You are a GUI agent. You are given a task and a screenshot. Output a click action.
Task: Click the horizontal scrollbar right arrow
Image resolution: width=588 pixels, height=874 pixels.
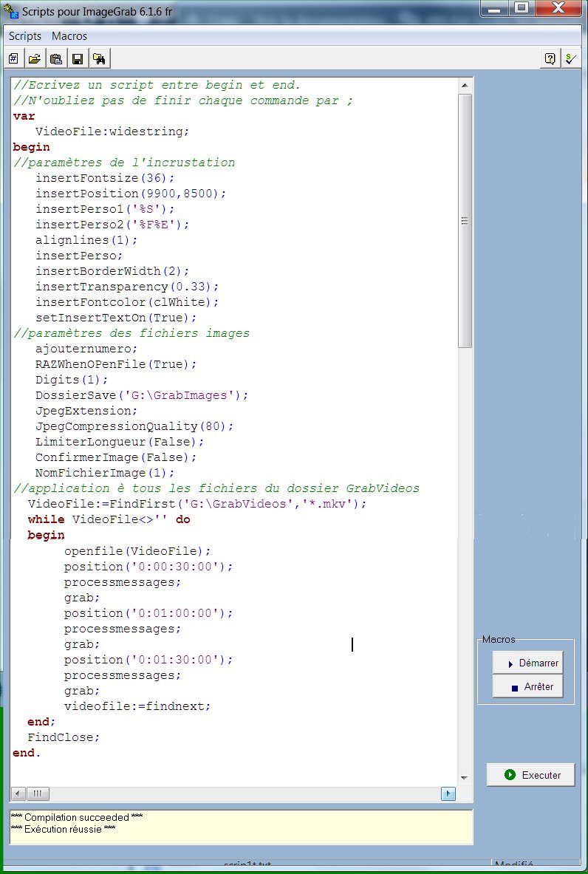coord(448,793)
